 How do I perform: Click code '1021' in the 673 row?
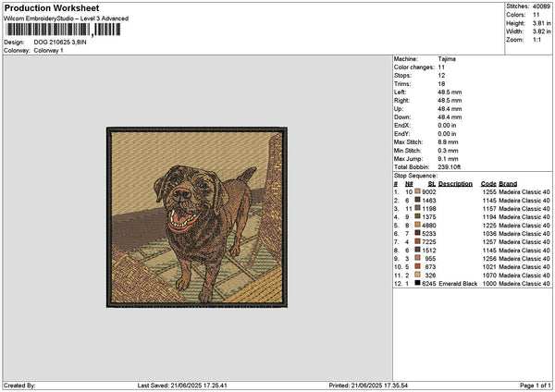pos(489,267)
